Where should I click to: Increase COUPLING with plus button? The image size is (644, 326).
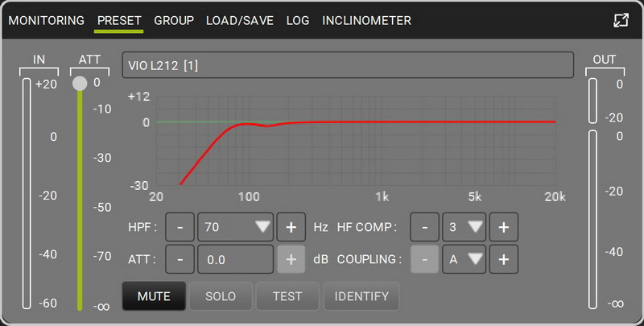click(504, 259)
